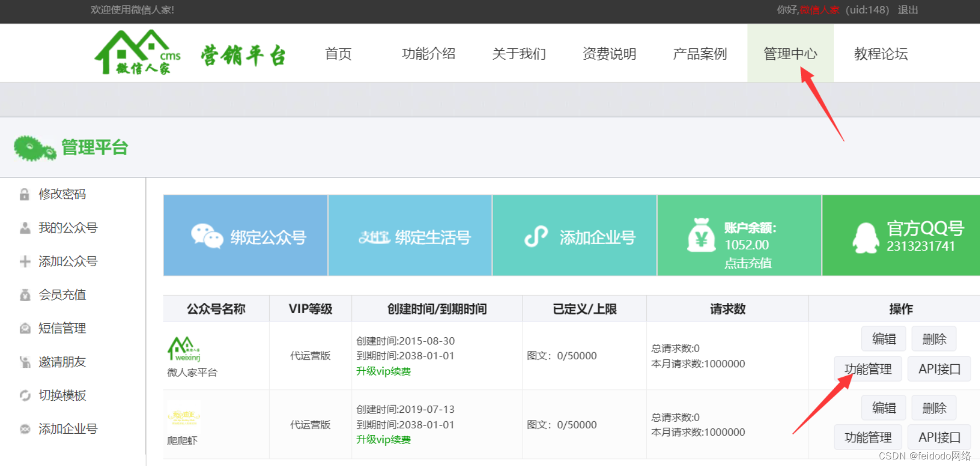Screen dimensions: 980x466
Task: Select 添加公众号 in the sidebar
Action: pos(68,261)
